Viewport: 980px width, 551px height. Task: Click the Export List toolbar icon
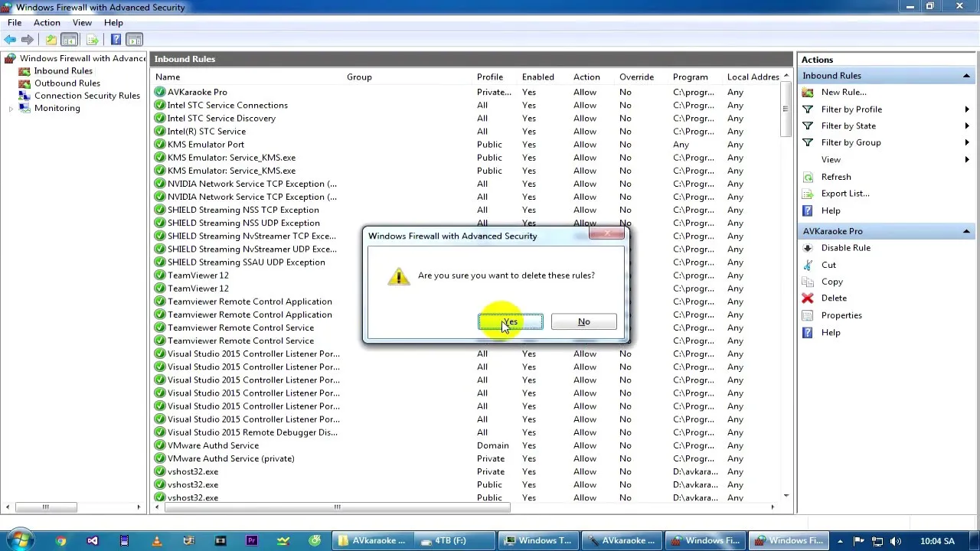pos(93,40)
